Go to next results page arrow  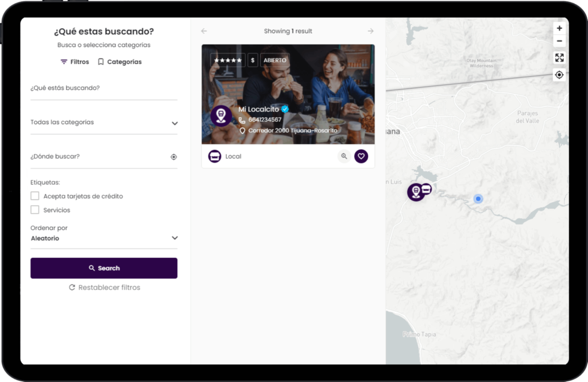point(370,31)
